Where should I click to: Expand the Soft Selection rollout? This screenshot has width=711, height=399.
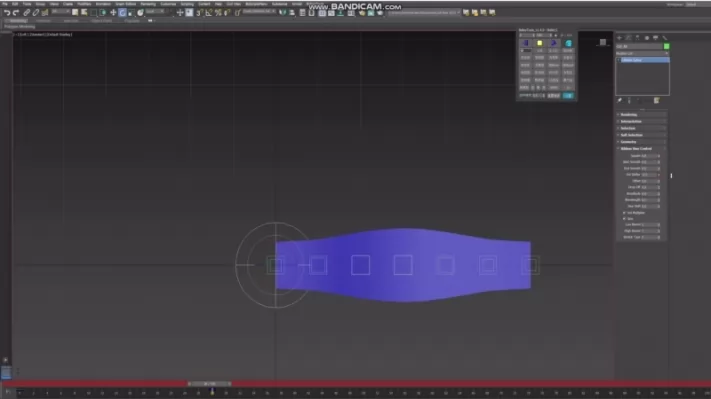(641, 135)
